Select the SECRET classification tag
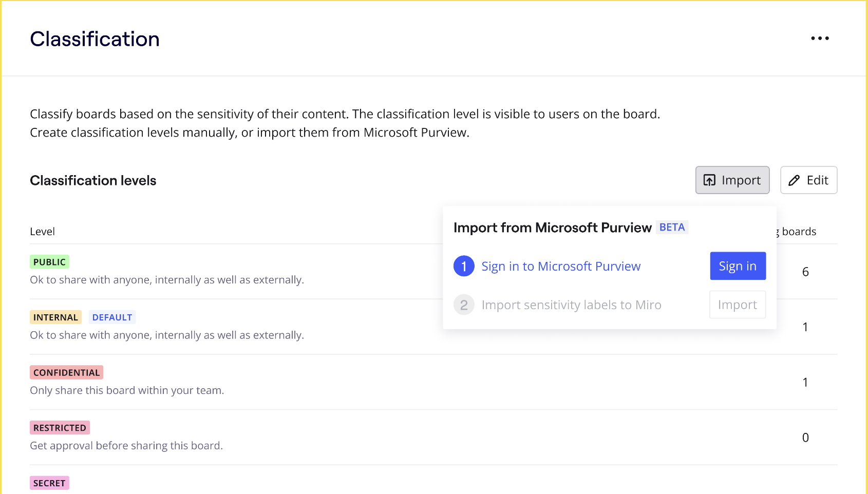 tap(49, 483)
